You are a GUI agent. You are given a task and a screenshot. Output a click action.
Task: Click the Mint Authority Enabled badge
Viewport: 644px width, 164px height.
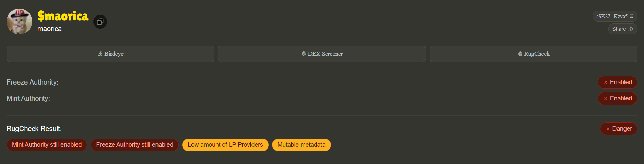(x=617, y=98)
